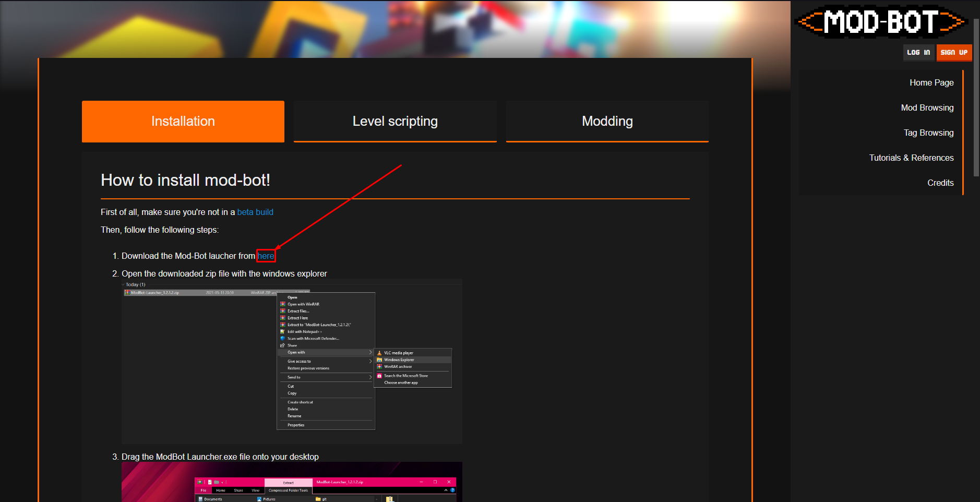
Task: Open Tag Browsing in the sidebar
Action: pos(928,133)
